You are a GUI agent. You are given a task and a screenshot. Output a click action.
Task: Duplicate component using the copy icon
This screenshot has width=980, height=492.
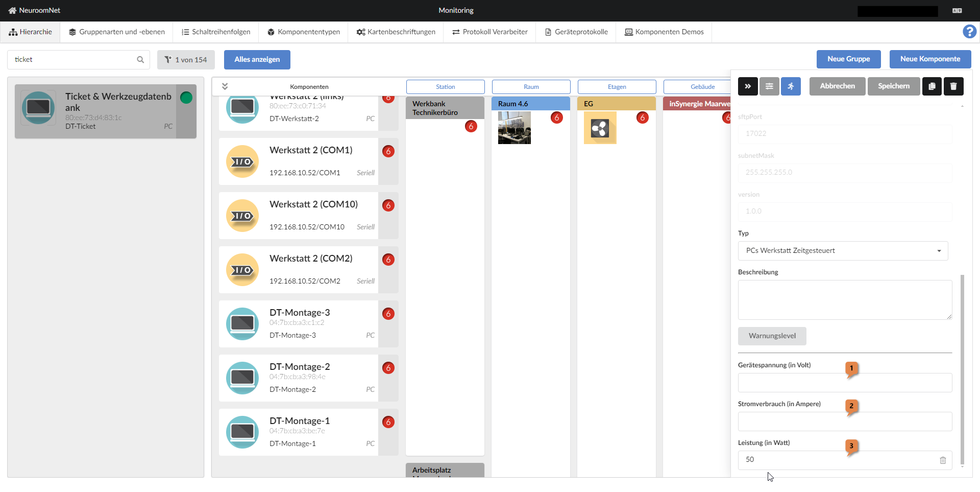click(932, 86)
